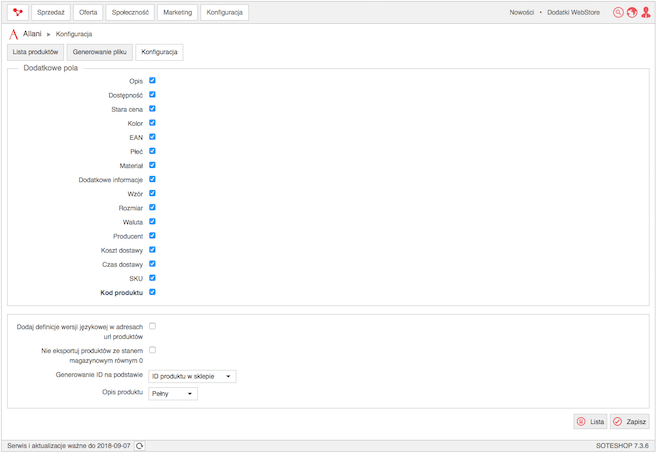
Task: Uncheck the Opis checkbox
Action: 152,80
